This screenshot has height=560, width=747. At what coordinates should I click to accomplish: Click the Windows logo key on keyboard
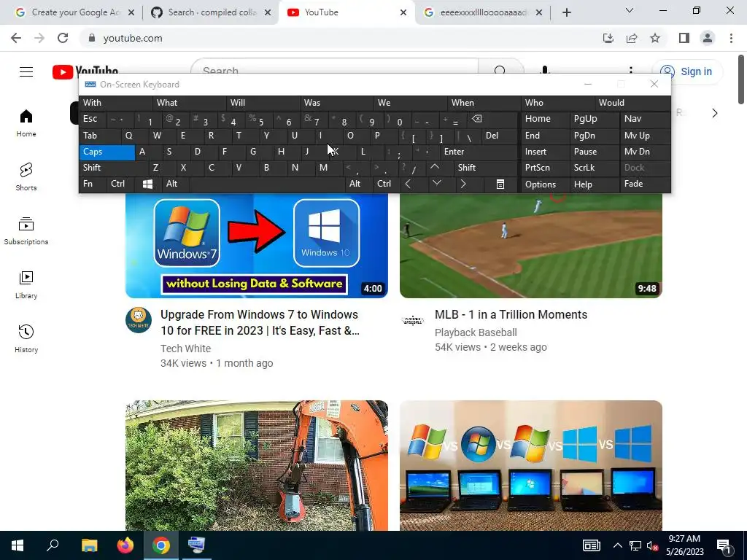147,184
